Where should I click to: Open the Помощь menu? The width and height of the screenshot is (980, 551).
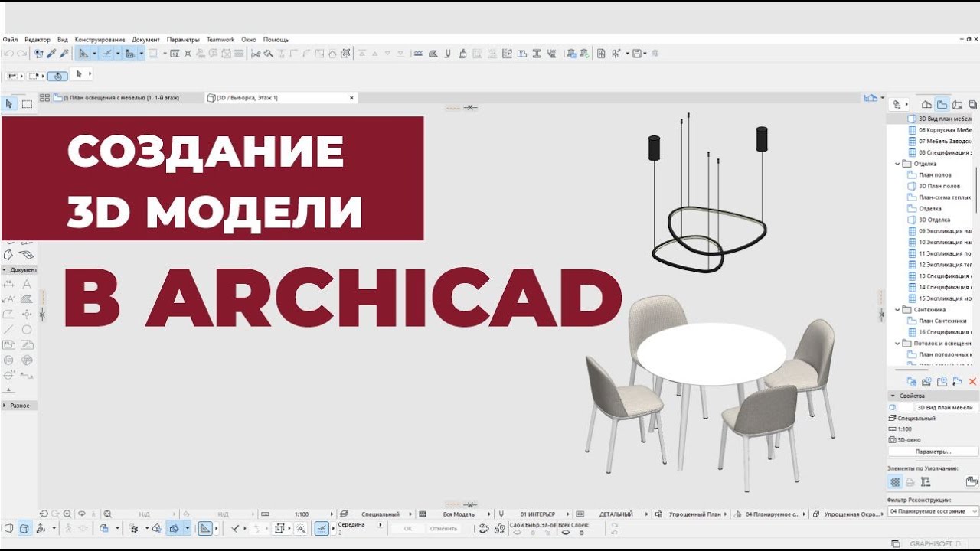click(x=276, y=39)
